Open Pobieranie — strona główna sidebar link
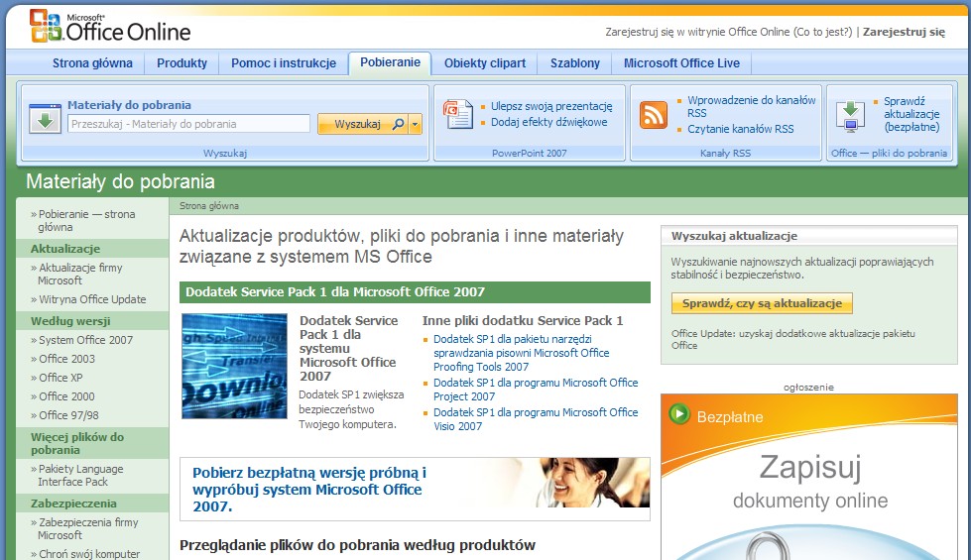This screenshot has width=971, height=560. click(86, 220)
